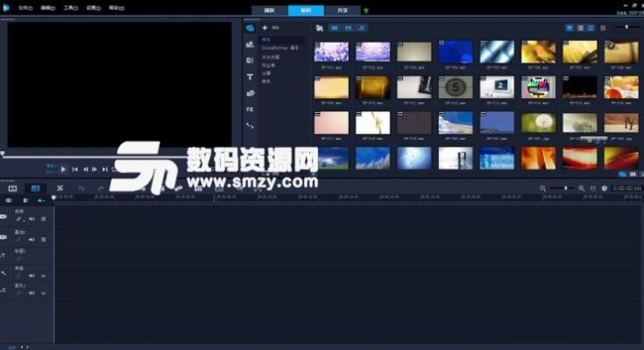644x350 pixels.
Task: Click the green upload arrow icon
Action: 366,10
